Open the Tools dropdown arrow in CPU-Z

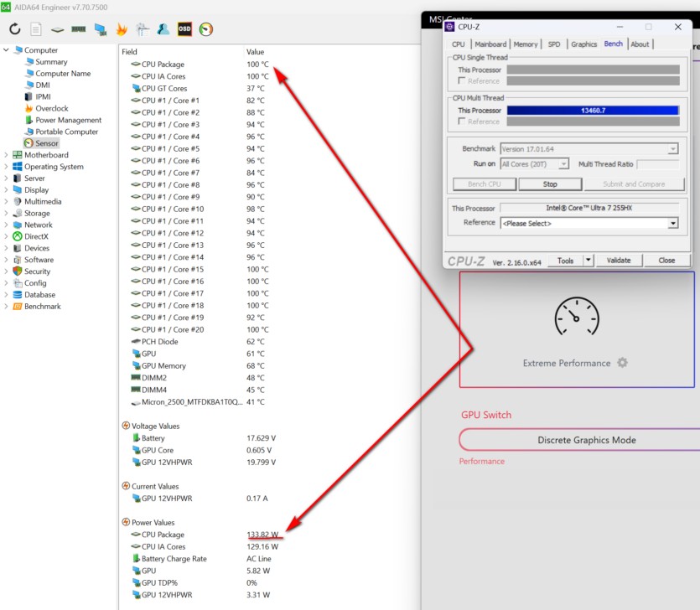(588, 261)
